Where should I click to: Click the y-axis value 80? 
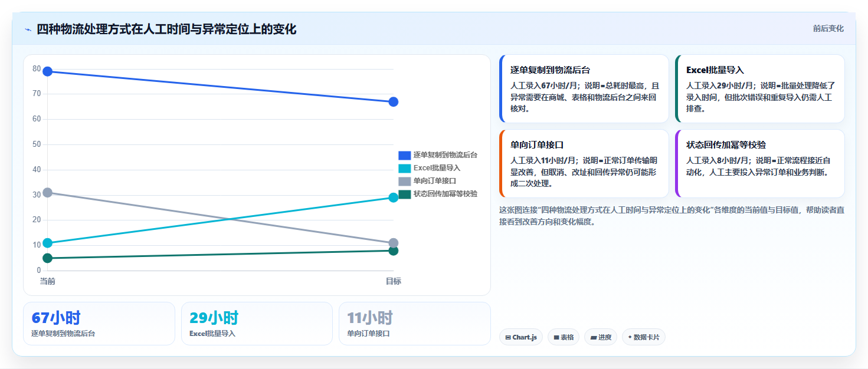click(37, 69)
